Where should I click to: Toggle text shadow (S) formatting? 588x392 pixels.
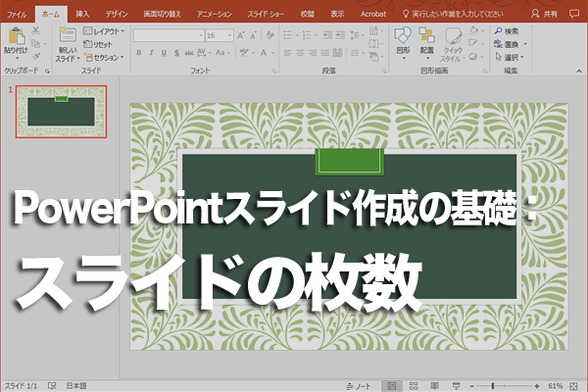176,53
